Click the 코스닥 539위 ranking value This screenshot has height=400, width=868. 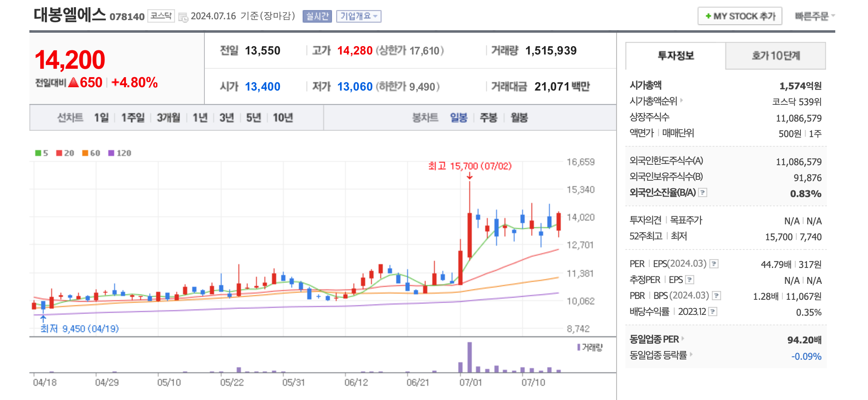pyautogui.click(x=797, y=102)
